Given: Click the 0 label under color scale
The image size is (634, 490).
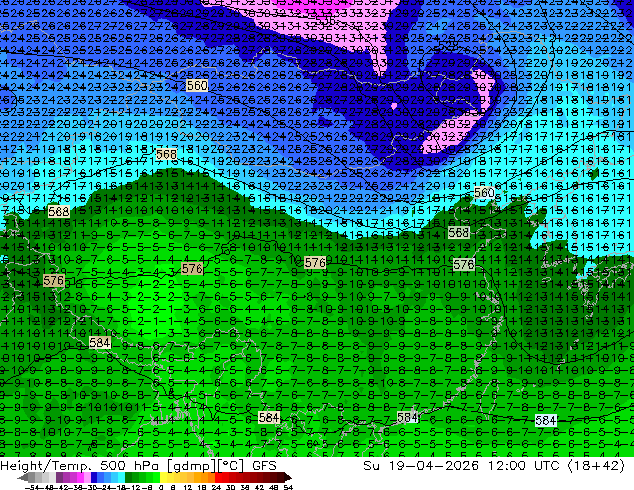Looking at the screenshot, I should (x=161, y=487).
